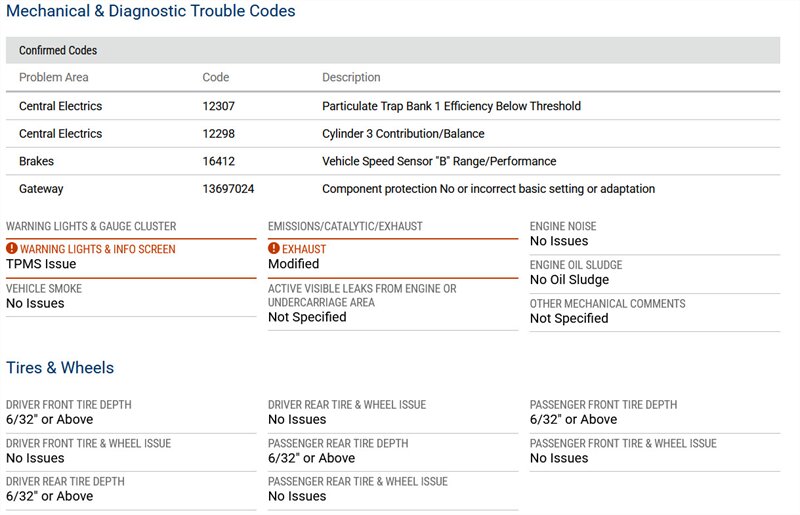Click Vehicle Smoke No Issues value
This screenshot has height=515, width=800.
click(x=35, y=303)
